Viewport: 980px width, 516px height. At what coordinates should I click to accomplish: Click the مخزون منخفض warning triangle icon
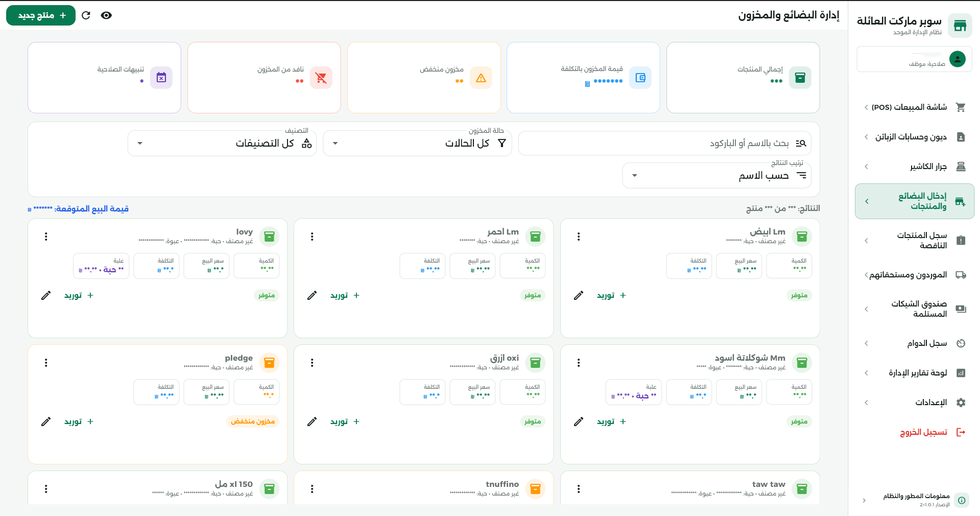[481, 78]
